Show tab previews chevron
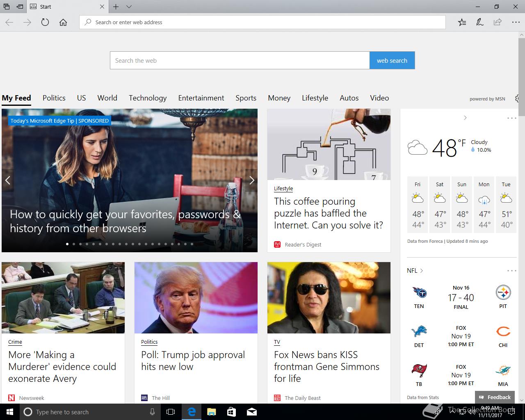Image resolution: width=525 pixels, height=420 pixels. pyautogui.click(x=129, y=7)
